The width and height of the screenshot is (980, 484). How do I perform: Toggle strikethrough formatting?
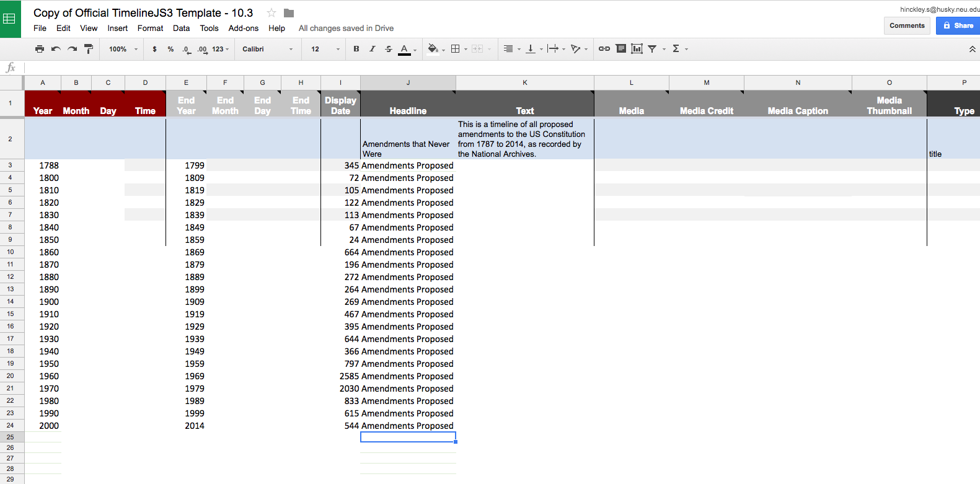[x=389, y=49]
